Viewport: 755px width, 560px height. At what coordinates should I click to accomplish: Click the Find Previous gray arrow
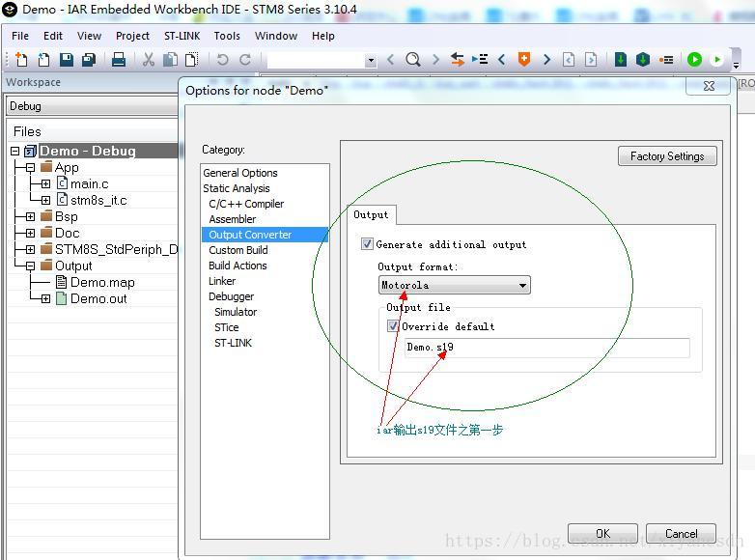[390, 59]
